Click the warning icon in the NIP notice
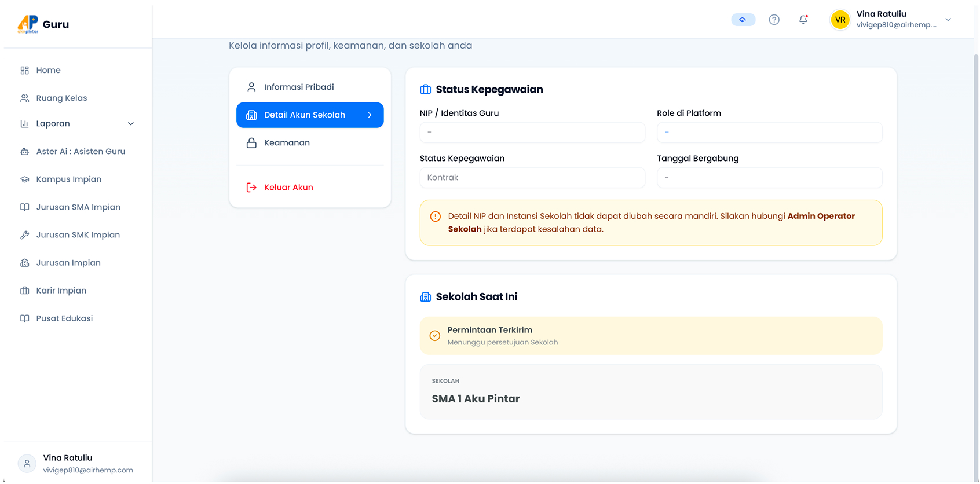This screenshot has width=980, height=484. click(x=436, y=217)
